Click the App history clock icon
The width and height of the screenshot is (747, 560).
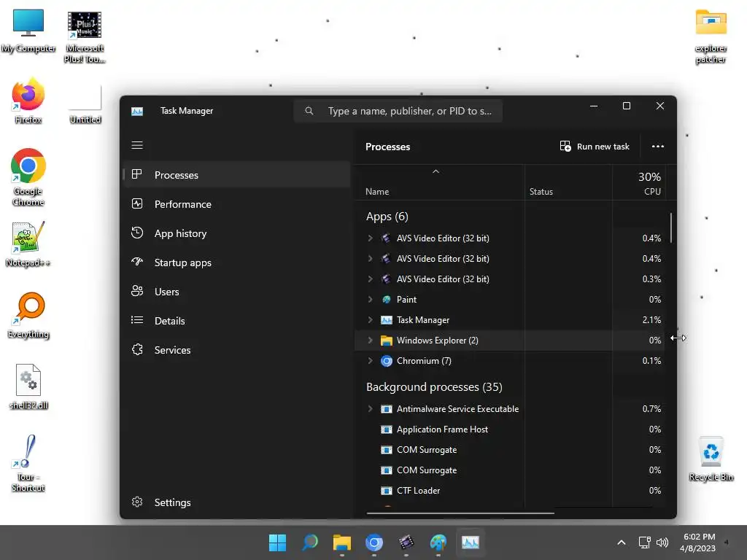[x=137, y=233]
